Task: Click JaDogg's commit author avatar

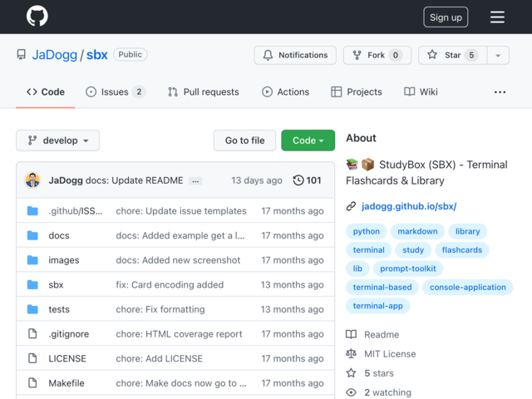Action: 32,180
